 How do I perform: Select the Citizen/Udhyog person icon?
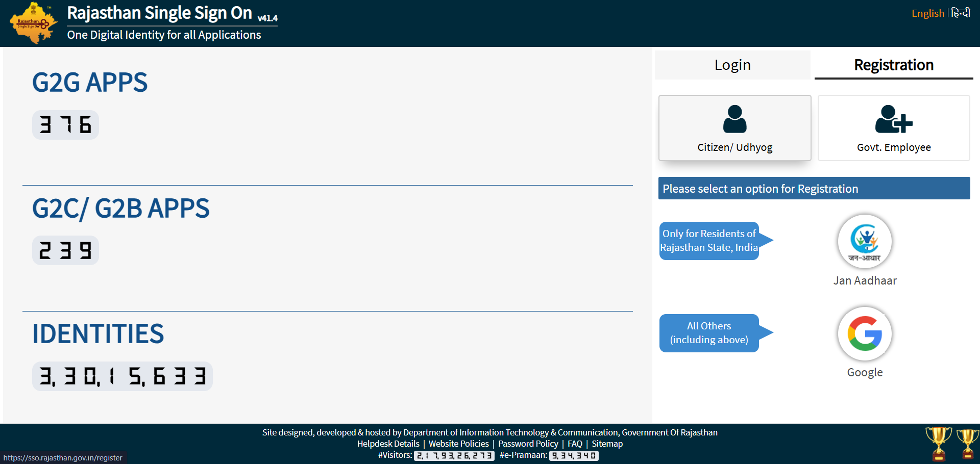coord(734,119)
